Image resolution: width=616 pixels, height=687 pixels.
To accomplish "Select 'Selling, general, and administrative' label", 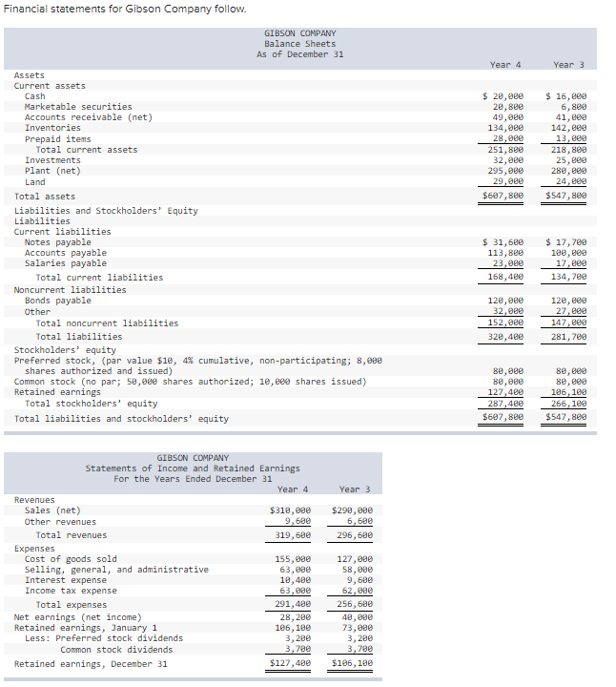I will tap(116, 570).
